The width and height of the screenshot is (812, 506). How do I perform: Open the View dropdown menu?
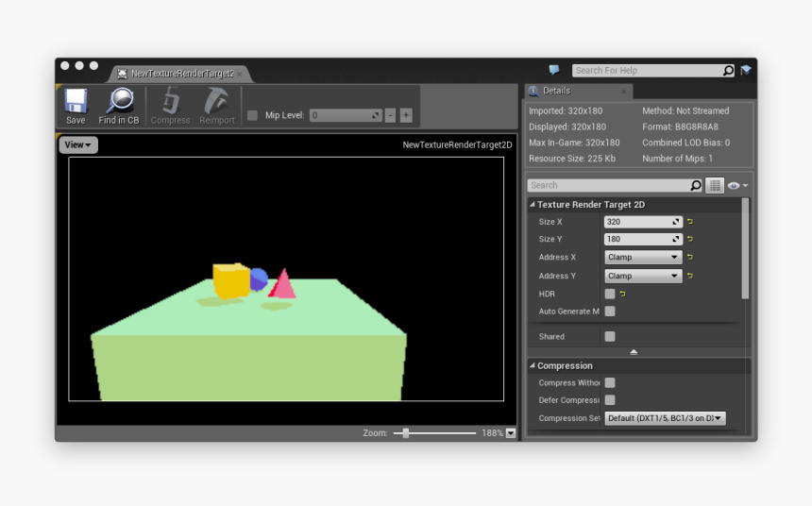[78, 145]
